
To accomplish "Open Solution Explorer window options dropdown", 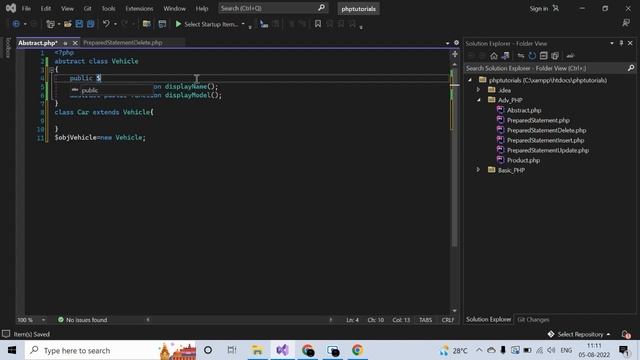I will coord(612,43).
